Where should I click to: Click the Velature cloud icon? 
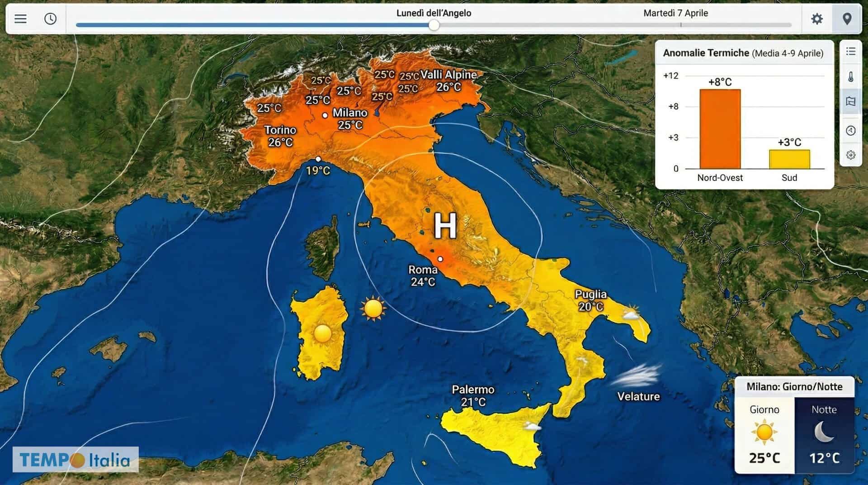coord(636,376)
